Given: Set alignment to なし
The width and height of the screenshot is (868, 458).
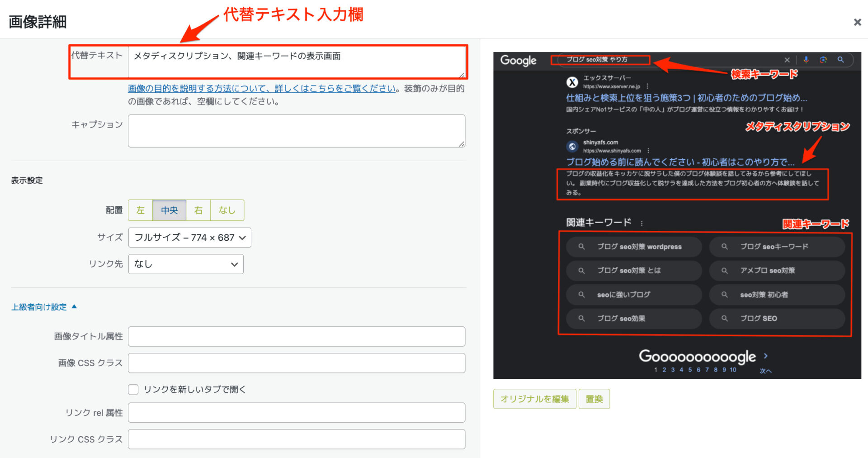Looking at the screenshot, I should 227,210.
